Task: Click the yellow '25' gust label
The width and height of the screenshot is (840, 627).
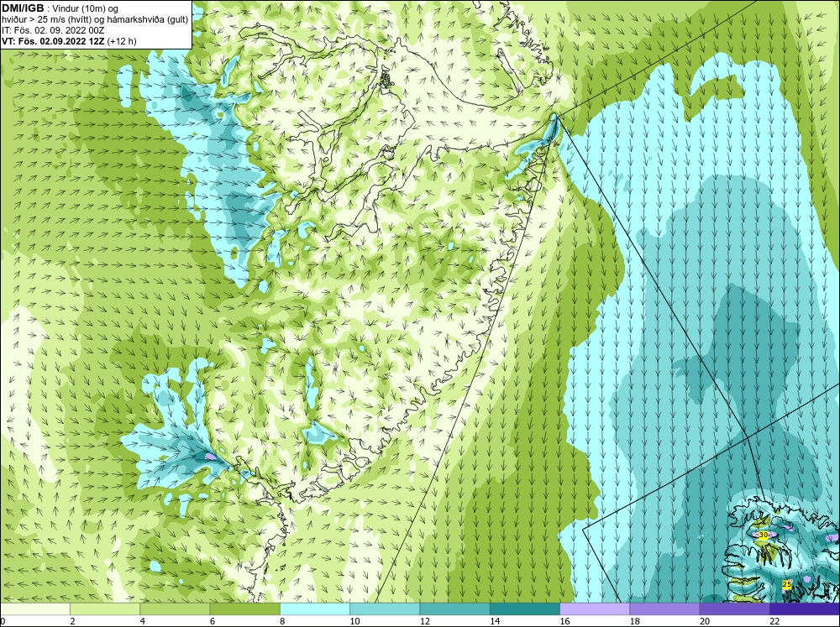Action: point(787,585)
